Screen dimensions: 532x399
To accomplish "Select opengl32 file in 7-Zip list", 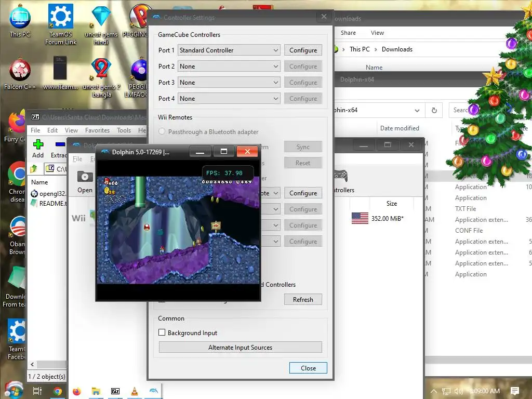I will click(x=48, y=194).
